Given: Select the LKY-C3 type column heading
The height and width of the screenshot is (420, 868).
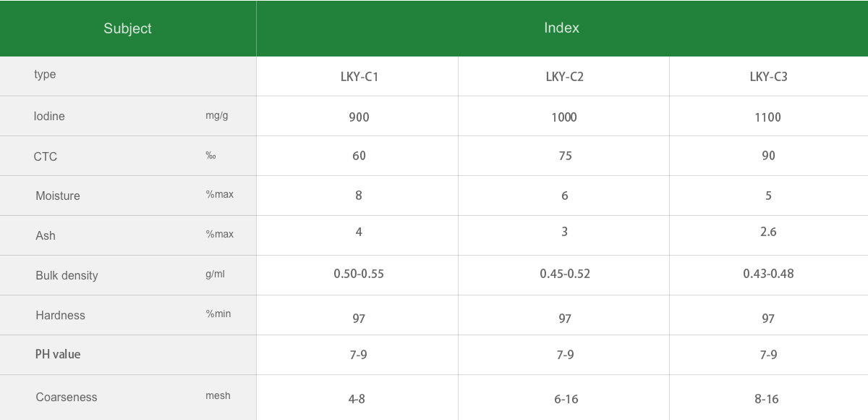Looking at the screenshot, I should click(x=768, y=77).
